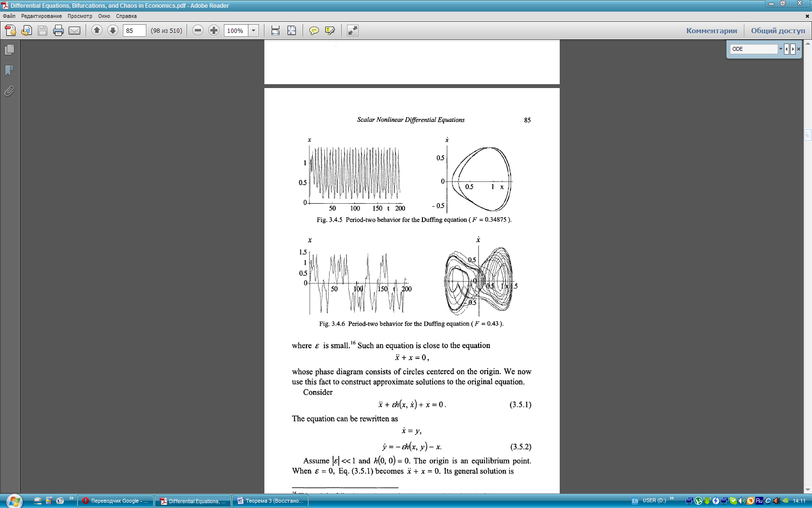
Task: Open the Просмотр menu
Action: [x=80, y=16]
